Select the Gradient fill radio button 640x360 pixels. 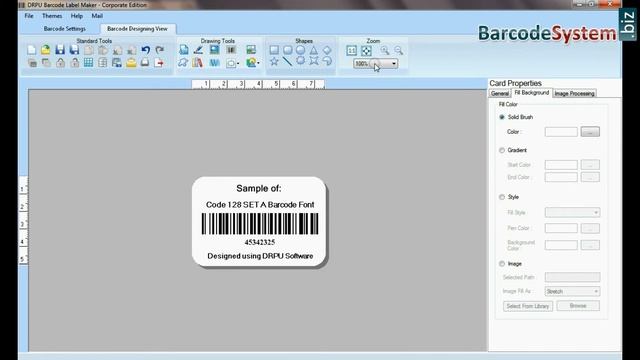502,150
